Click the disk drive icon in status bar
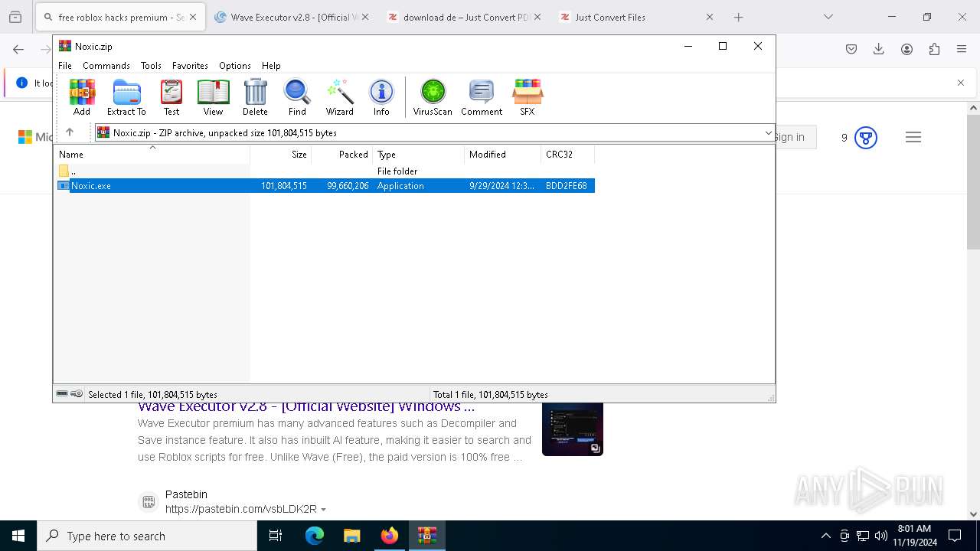 [62, 394]
